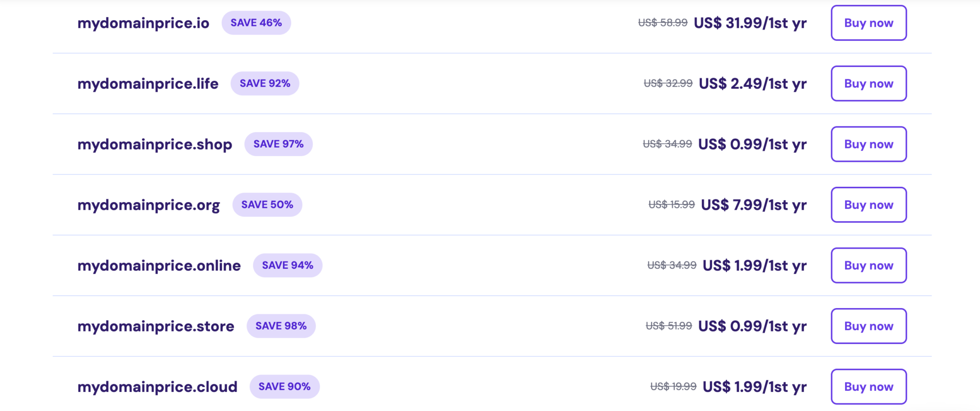Select the mydomainprice.org domain name
The width and height of the screenshot is (980, 411).
[148, 205]
